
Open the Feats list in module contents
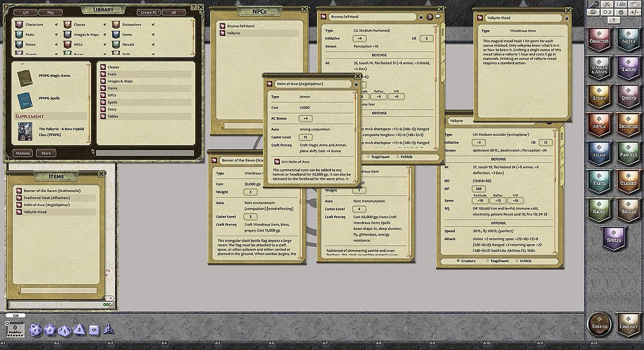tap(112, 74)
